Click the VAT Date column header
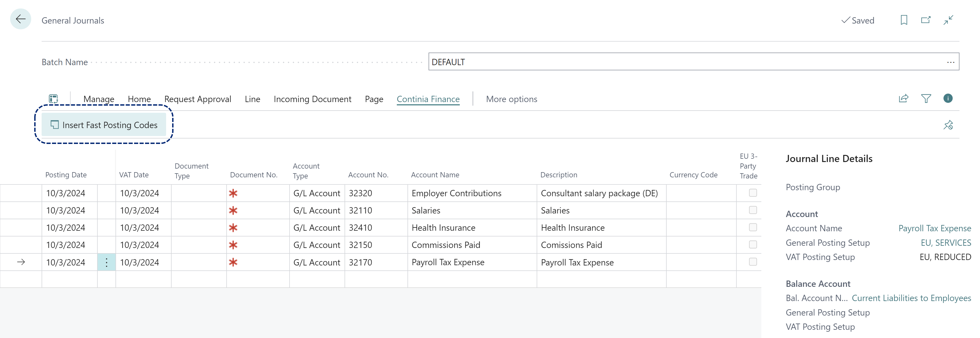Viewport: 980px width, 338px height. pos(134,175)
